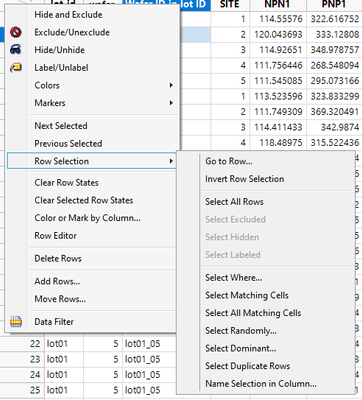Open the Row Selection submenu
The width and height of the screenshot is (362, 400).
92,161
